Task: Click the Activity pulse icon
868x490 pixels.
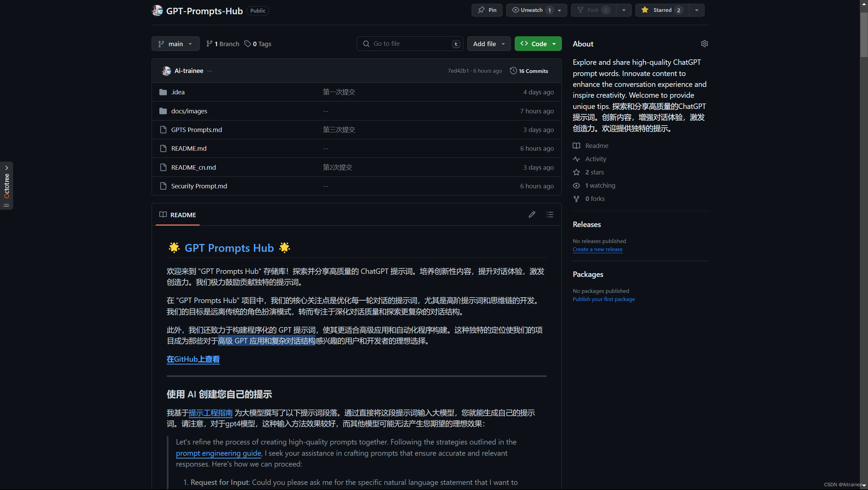Action: click(576, 159)
